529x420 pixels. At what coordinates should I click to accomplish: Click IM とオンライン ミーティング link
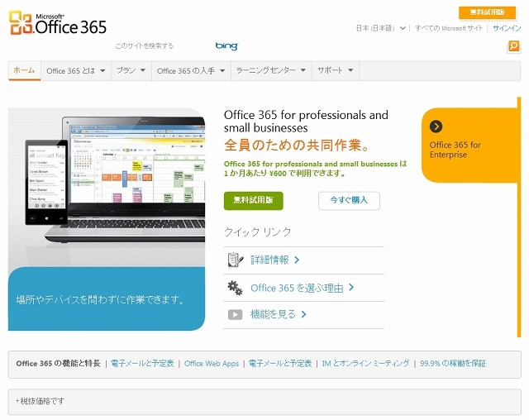(365, 363)
